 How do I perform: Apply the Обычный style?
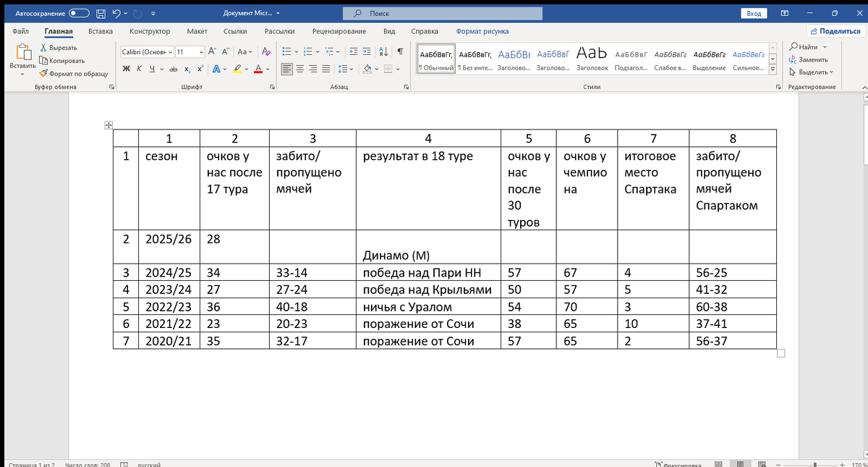(x=436, y=60)
